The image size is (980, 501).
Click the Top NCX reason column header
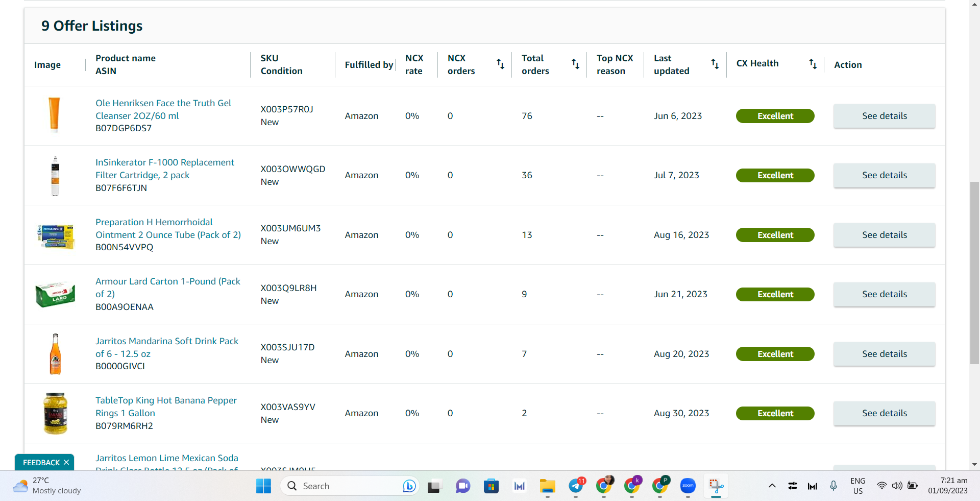click(x=615, y=64)
